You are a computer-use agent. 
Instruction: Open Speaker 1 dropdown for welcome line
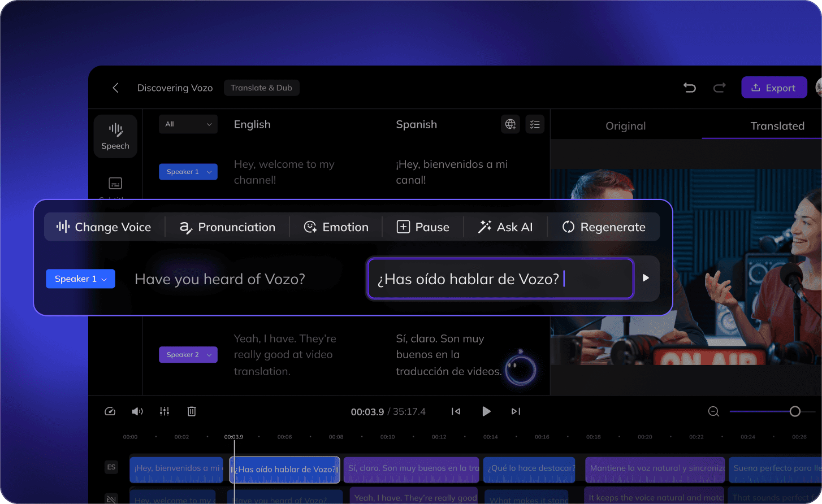click(188, 172)
